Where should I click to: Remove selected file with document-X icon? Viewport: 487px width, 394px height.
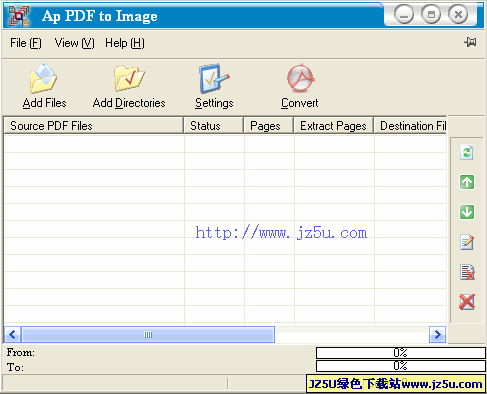[x=467, y=272]
